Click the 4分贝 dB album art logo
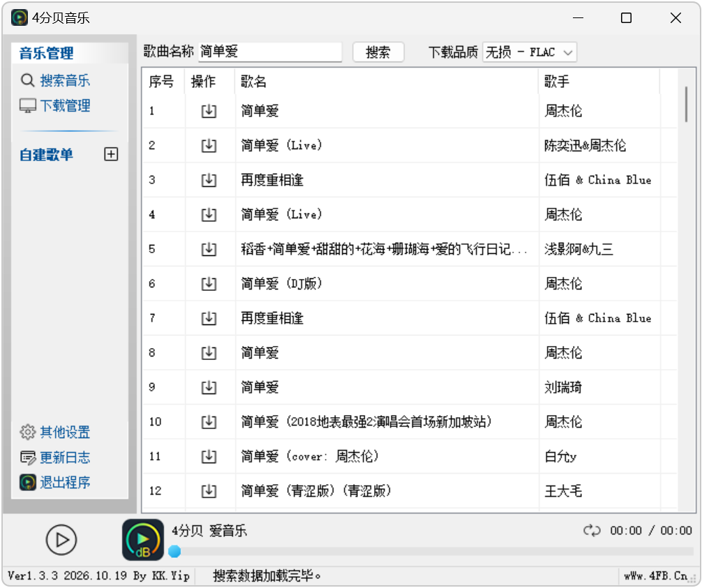Viewport: 702px width, 588px height. point(143,540)
